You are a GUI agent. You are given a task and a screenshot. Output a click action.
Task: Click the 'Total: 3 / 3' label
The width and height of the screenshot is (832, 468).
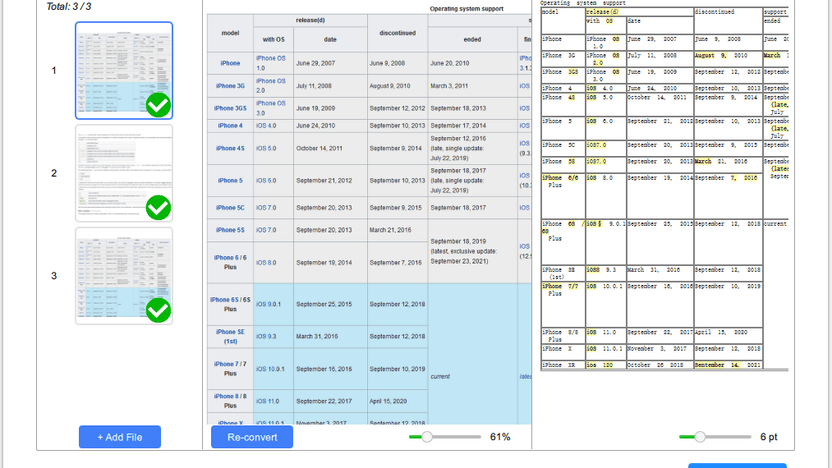click(x=69, y=7)
